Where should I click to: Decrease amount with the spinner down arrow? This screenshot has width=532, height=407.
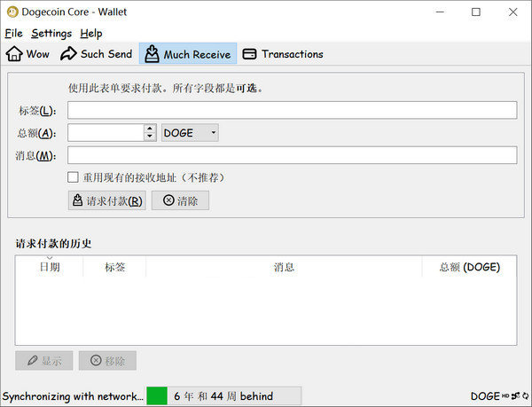pos(150,137)
